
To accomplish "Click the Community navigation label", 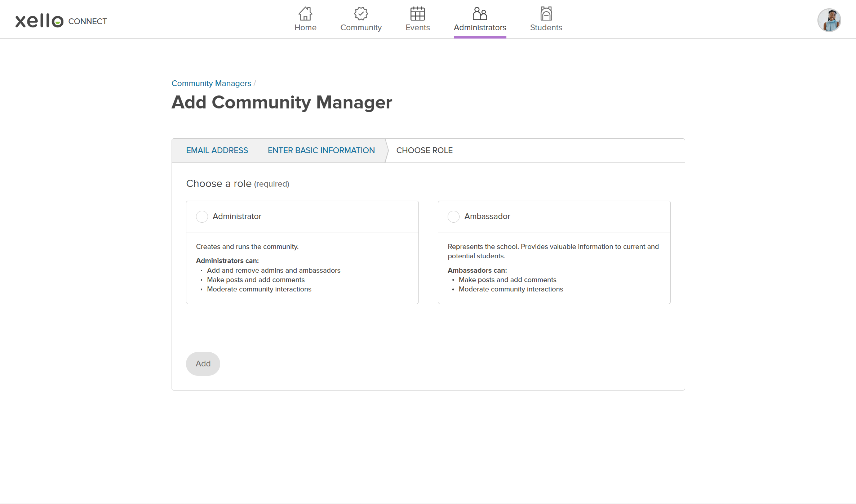I will tap(361, 27).
